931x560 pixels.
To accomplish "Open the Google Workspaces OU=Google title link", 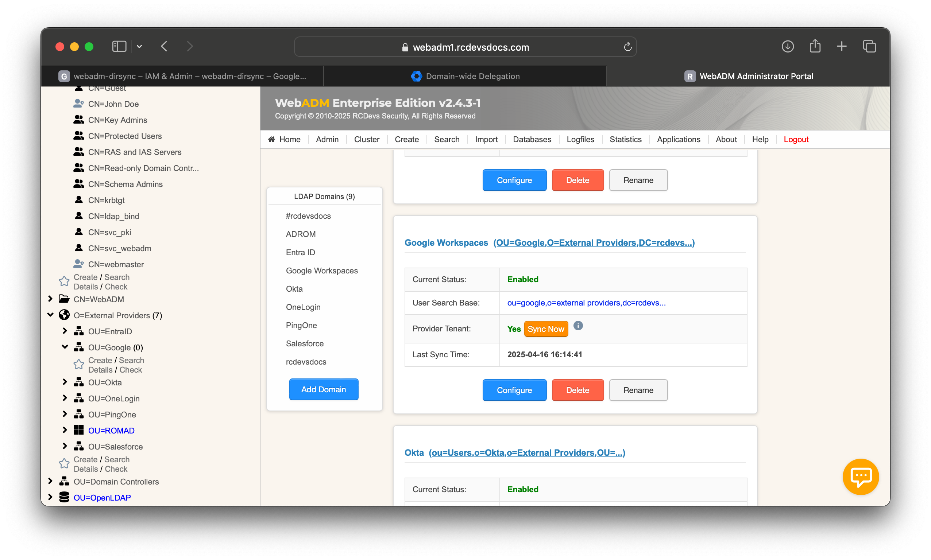I will click(594, 243).
